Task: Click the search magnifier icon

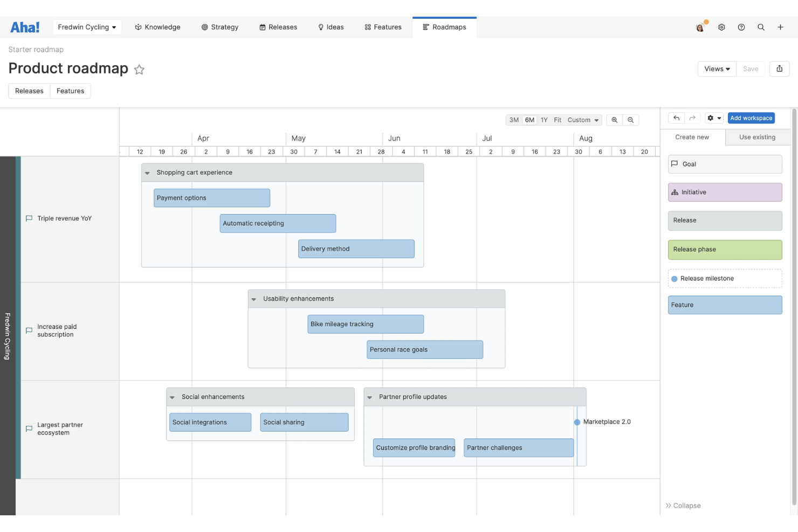Action: coord(761,27)
